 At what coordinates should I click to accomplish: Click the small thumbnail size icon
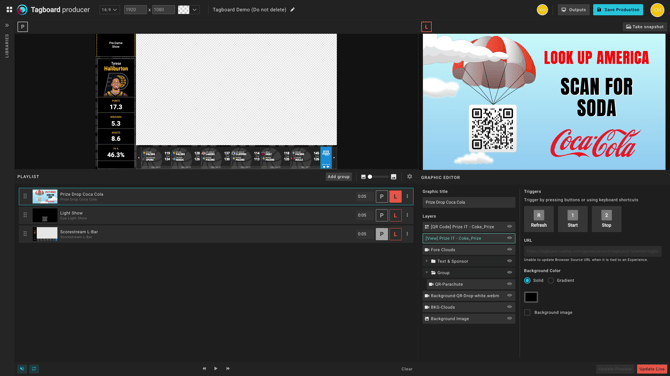coord(363,176)
